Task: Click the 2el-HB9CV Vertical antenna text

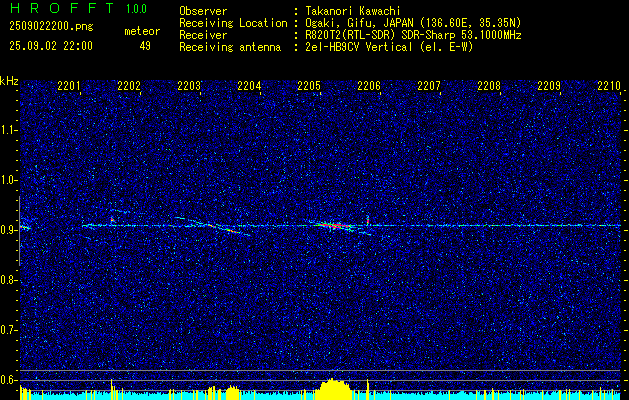Action: 389,47
